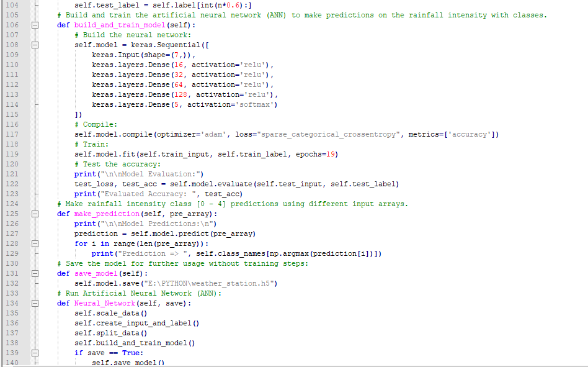Screen dimensions: 588x367
Task: Click line number 117 in the margin
Action: point(11,134)
